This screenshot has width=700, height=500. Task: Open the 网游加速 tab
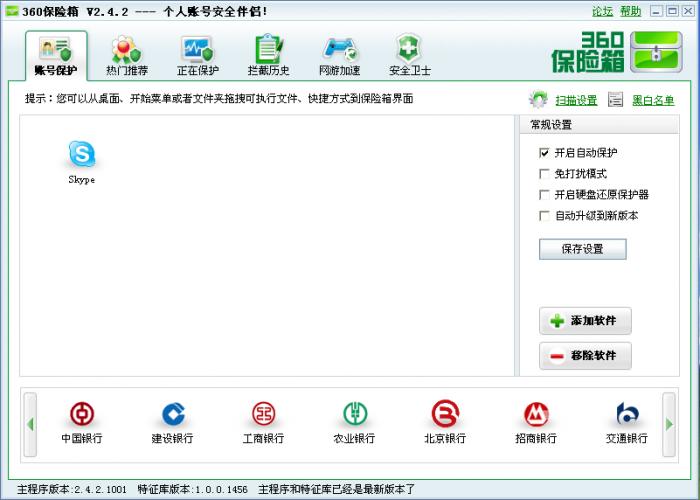click(339, 56)
